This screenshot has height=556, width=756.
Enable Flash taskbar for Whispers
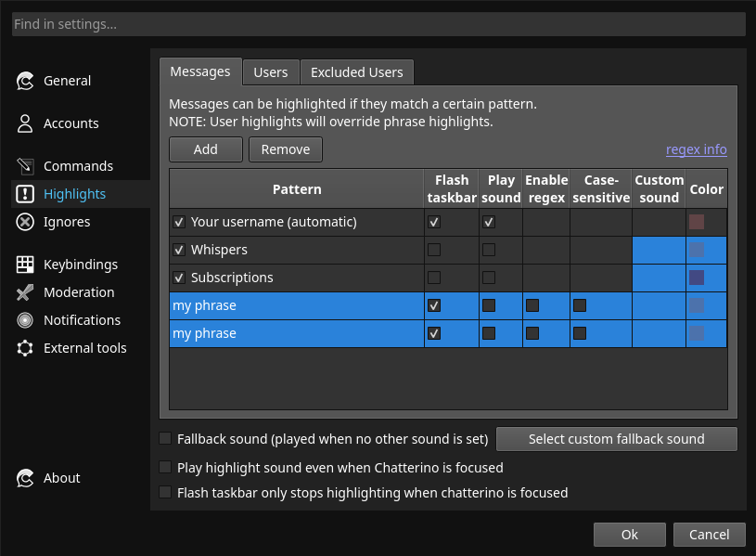pos(434,250)
